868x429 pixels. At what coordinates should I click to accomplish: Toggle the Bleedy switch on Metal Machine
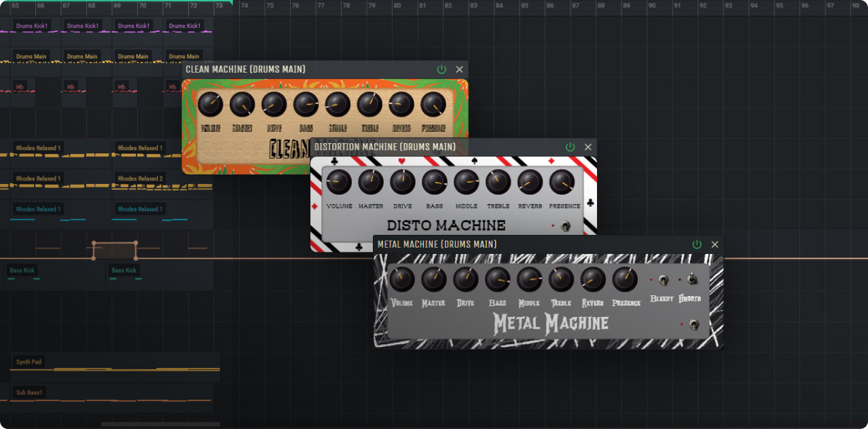(x=663, y=280)
